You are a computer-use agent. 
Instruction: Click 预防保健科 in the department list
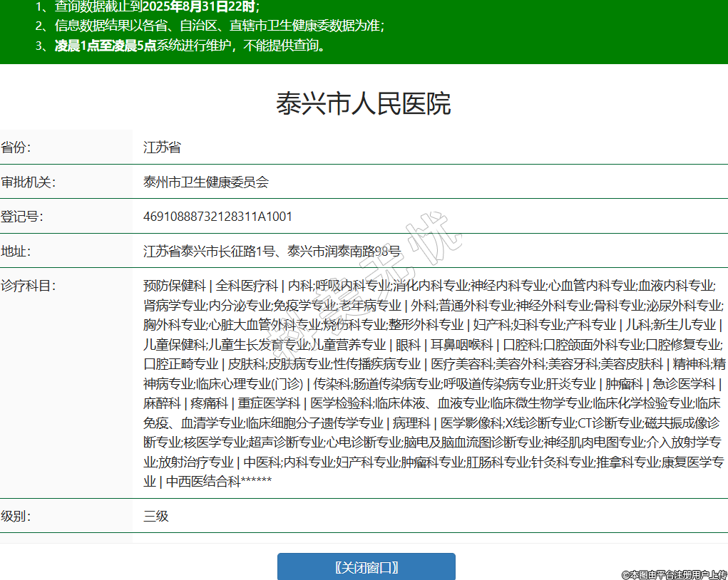[x=175, y=286]
